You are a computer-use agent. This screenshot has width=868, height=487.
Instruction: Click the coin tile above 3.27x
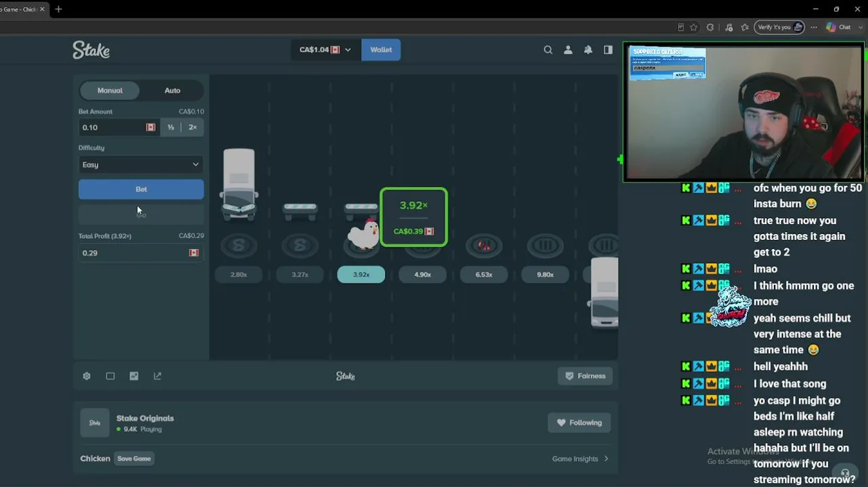300,246
